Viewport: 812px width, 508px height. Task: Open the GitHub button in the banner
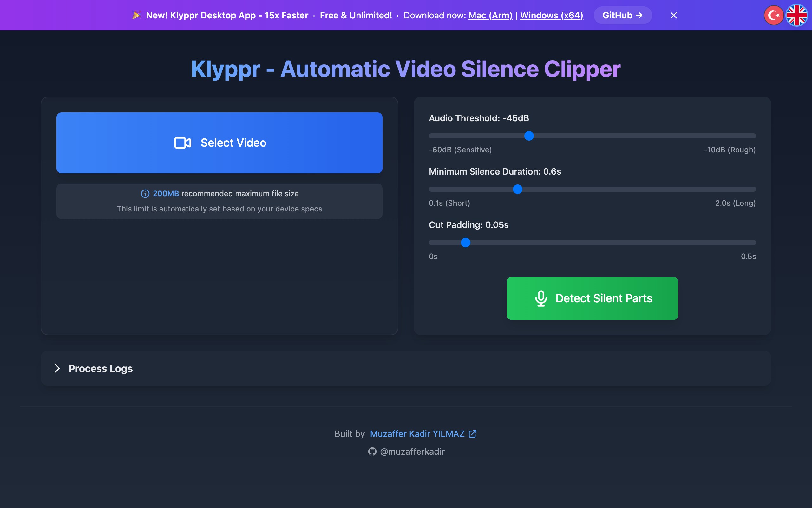623,16
